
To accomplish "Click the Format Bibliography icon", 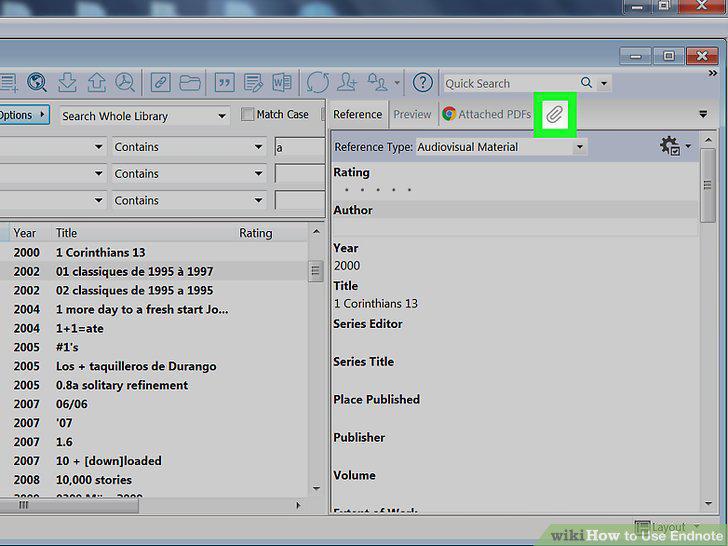I will (253, 83).
